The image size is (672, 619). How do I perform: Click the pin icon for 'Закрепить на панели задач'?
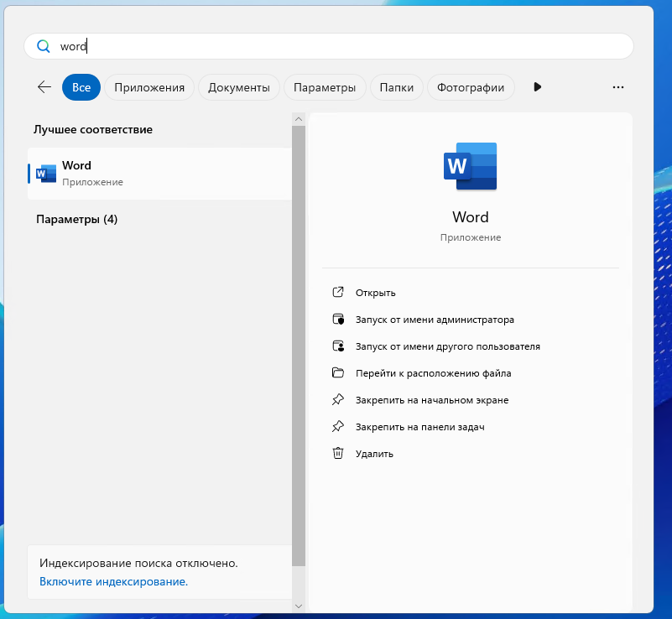click(x=338, y=427)
